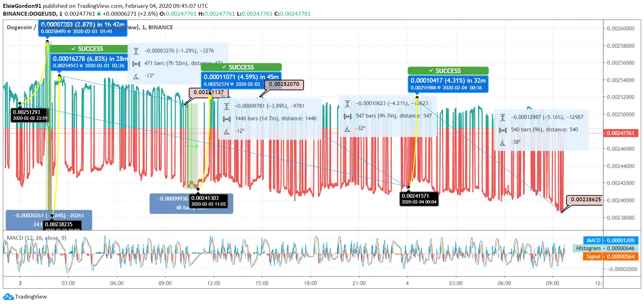Viewport: 644px width, 305px height.
Task: Click SUCCESS label above 6.83% in 28m
Action: pyautogui.click(x=89, y=49)
